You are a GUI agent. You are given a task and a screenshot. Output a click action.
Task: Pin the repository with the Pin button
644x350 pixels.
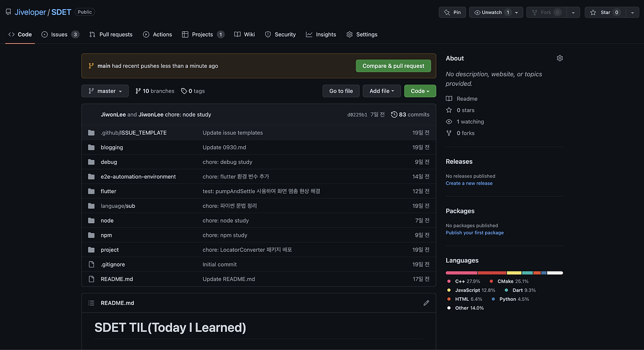tap(452, 12)
